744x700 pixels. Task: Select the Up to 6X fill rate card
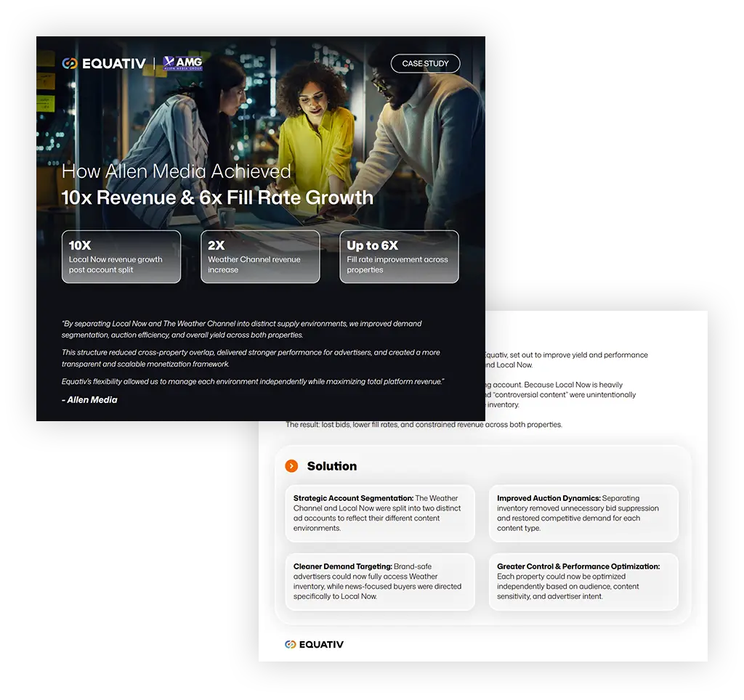[399, 256]
